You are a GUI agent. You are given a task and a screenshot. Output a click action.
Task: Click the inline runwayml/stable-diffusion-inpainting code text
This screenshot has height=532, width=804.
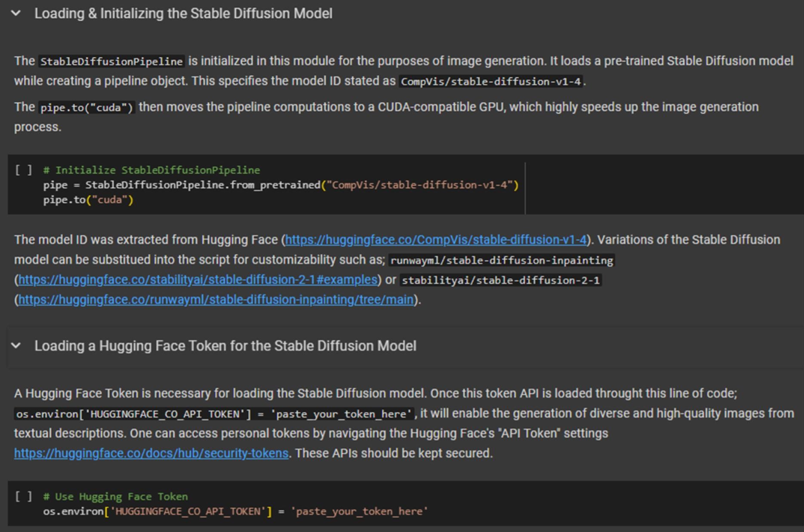pos(502,261)
